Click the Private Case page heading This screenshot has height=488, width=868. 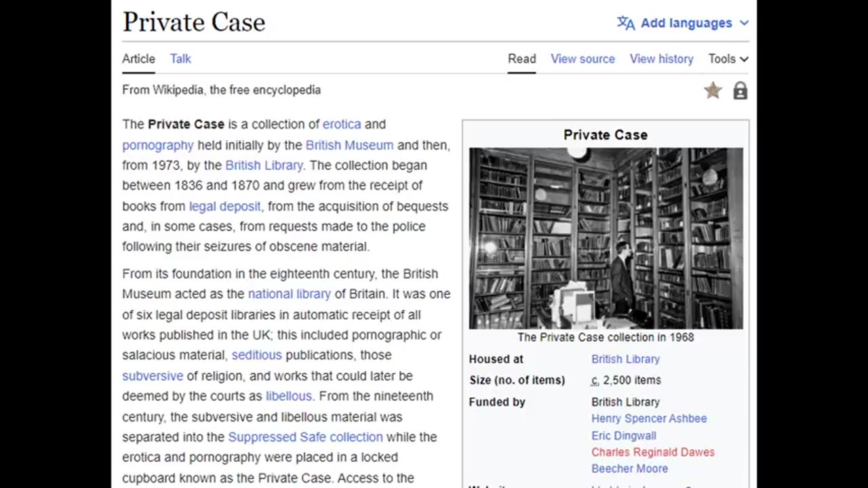194,22
